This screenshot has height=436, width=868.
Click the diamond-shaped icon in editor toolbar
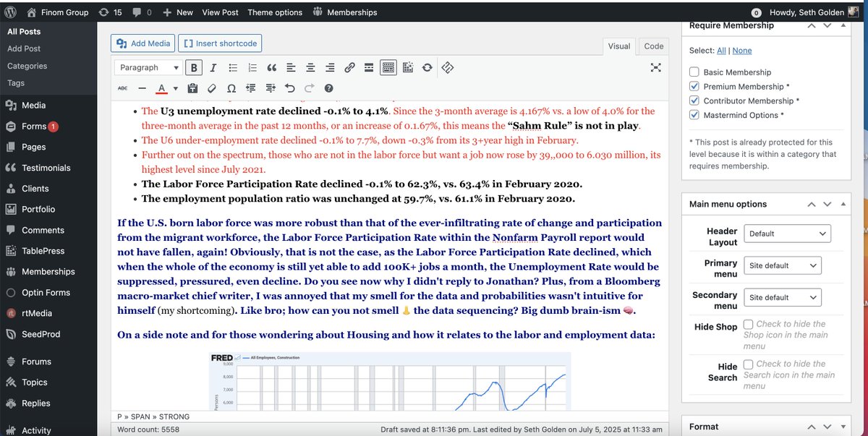click(x=447, y=67)
